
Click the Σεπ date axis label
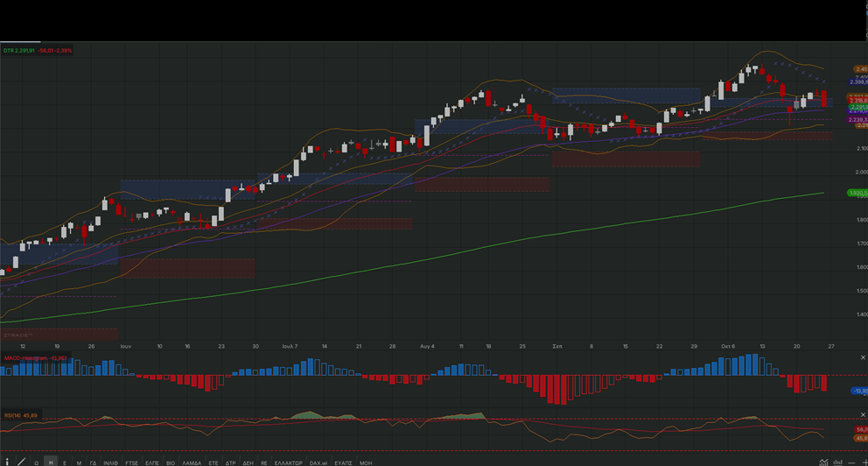557,346
